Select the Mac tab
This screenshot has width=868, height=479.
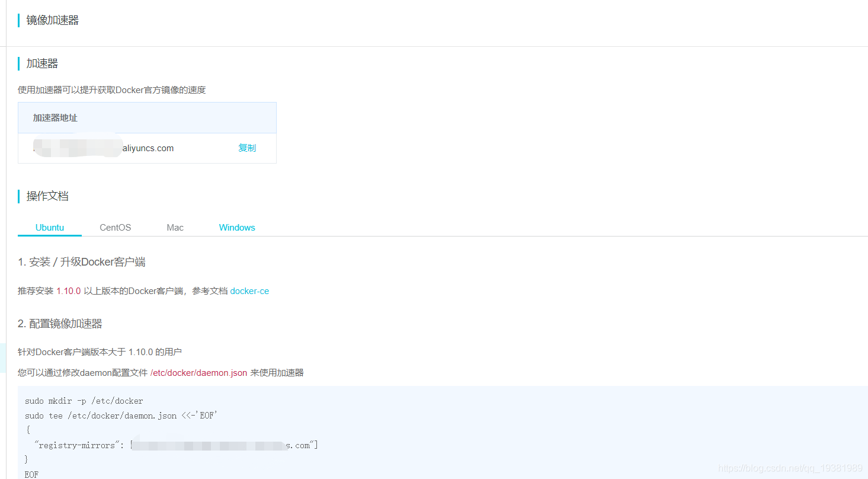tap(175, 228)
